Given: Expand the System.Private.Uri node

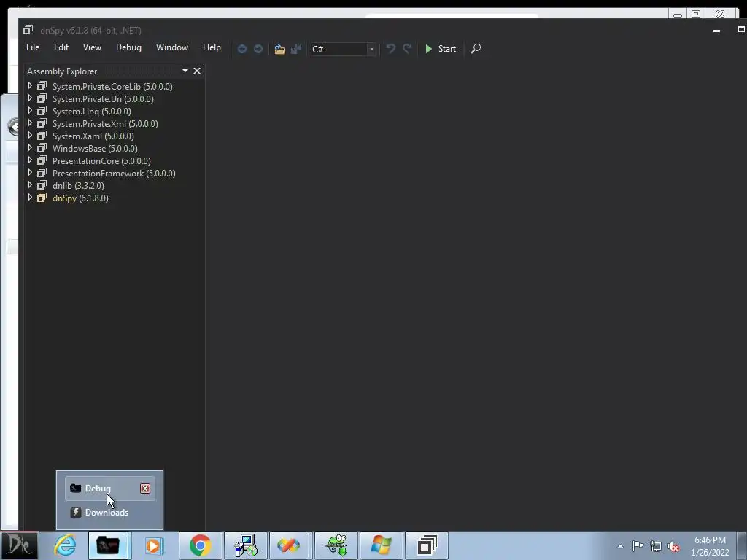Looking at the screenshot, I should (x=30, y=98).
